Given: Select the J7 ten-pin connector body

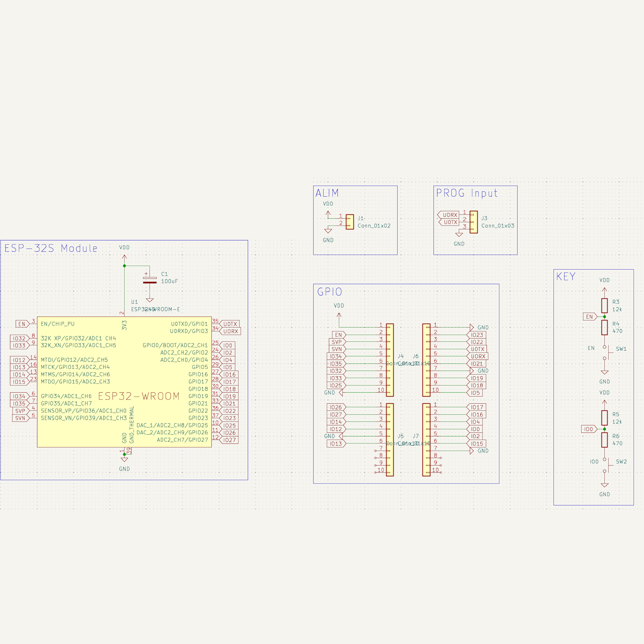Looking at the screenshot, I should (426, 440).
